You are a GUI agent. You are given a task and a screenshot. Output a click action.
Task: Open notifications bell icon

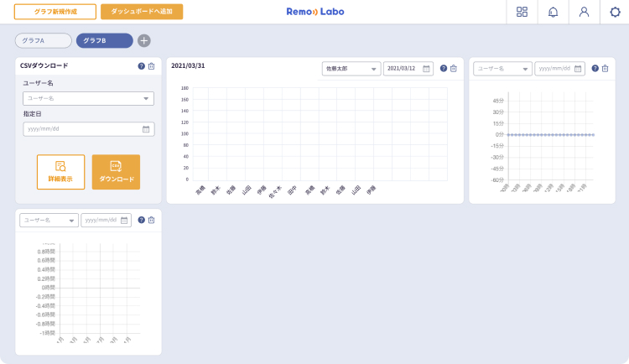click(553, 12)
